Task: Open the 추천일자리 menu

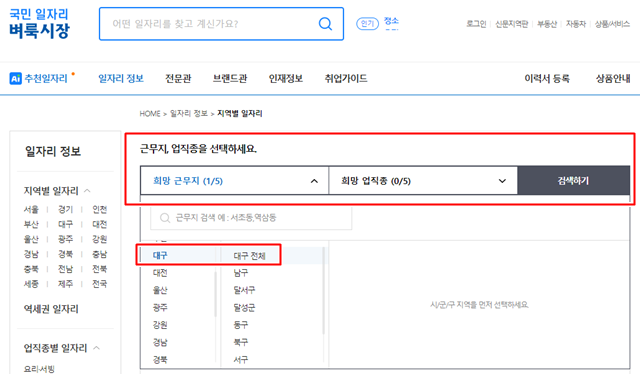Action: 46,78
